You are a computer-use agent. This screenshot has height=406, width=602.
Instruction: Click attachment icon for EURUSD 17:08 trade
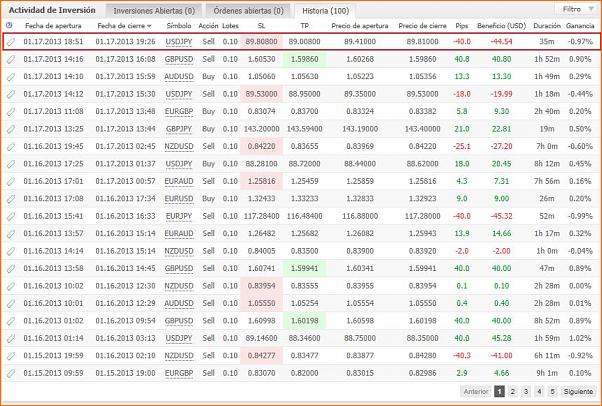click(12, 199)
